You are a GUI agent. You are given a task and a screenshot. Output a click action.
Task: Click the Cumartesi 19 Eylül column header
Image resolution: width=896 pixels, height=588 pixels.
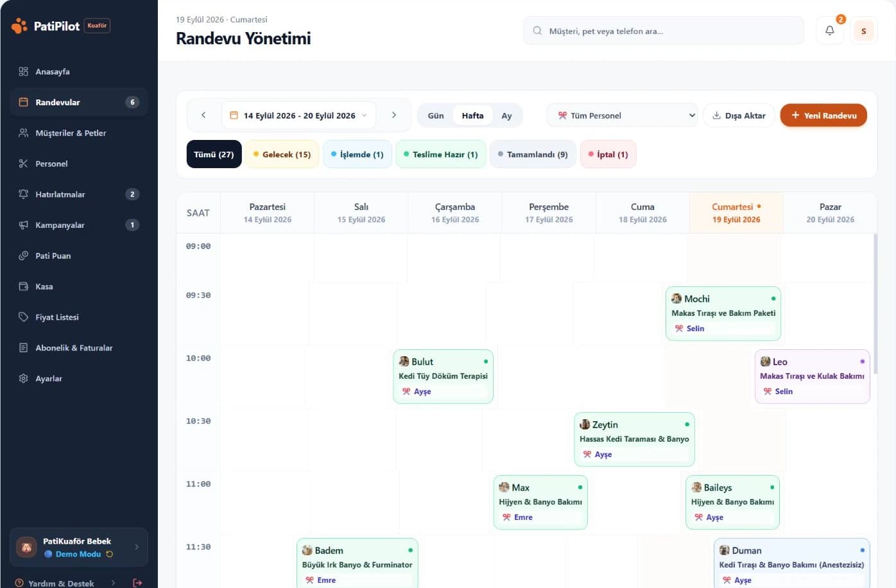[736, 212]
